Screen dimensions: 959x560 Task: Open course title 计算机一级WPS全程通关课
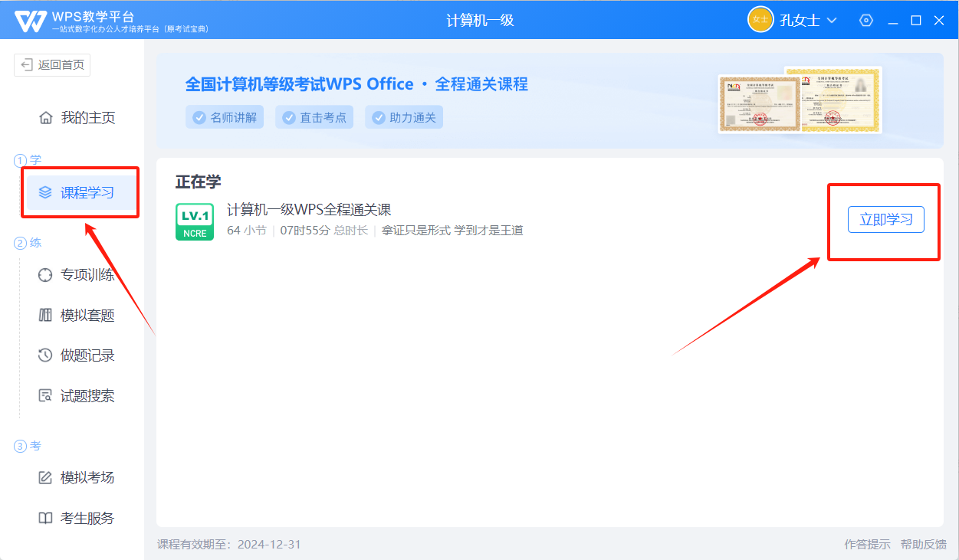pos(310,210)
